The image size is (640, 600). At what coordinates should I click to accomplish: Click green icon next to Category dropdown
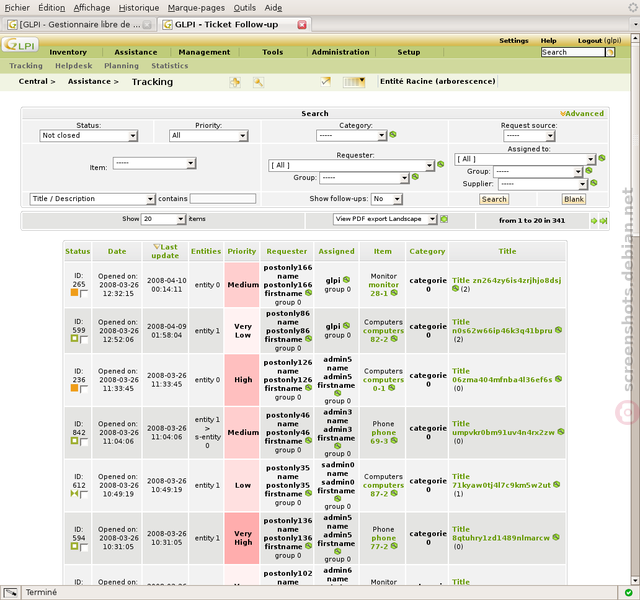(x=393, y=134)
